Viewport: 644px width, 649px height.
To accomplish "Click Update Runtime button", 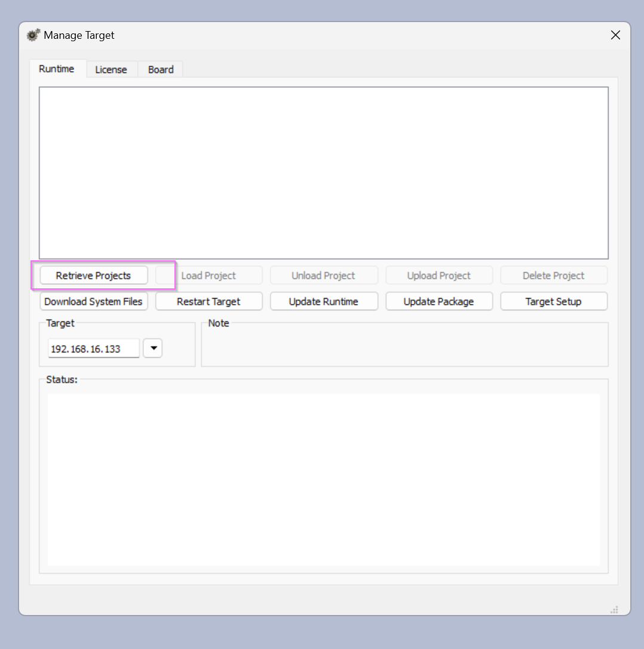I will [323, 302].
